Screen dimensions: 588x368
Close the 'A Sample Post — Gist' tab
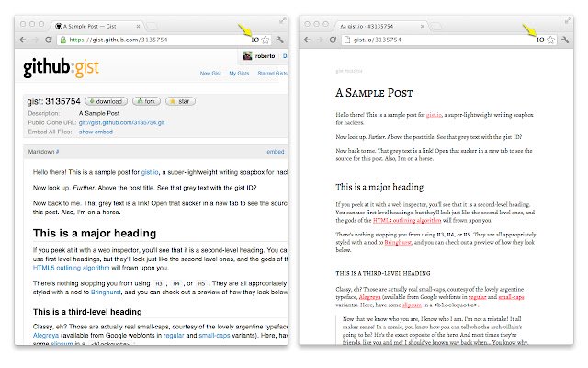[138, 27]
